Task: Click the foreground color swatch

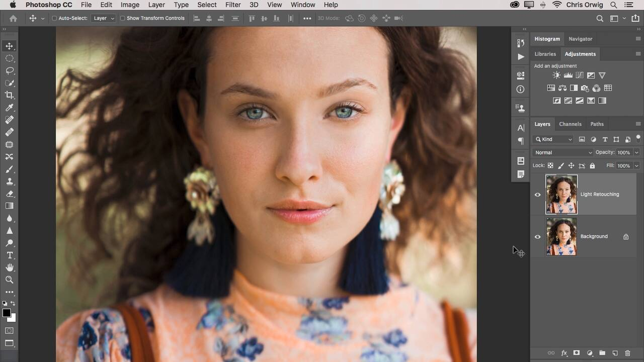Action: click(7, 313)
